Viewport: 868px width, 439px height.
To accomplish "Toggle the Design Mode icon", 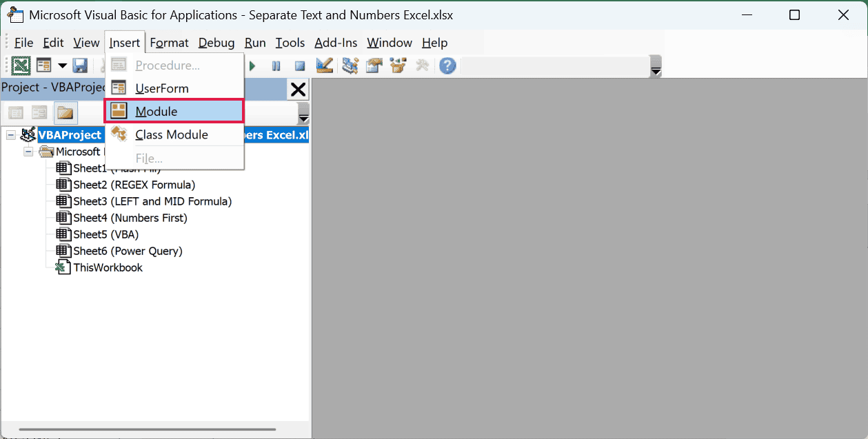I will (x=325, y=65).
